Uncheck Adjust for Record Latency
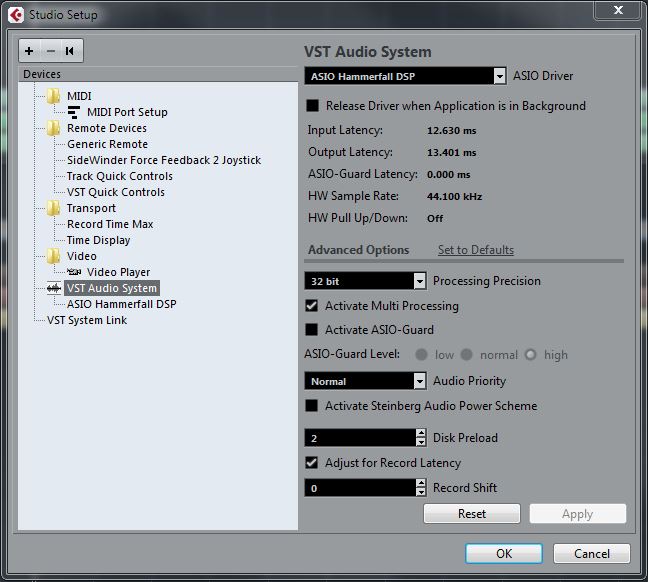The width and height of the screenshot is (648, 582). point(312,463)
